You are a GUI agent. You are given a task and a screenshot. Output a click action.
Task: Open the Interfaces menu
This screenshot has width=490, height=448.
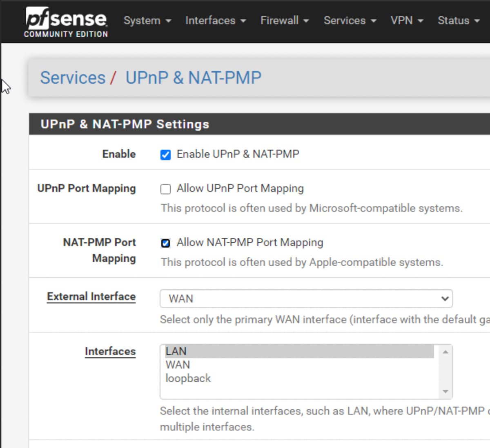pyautogui.click(x=211, y=20)
